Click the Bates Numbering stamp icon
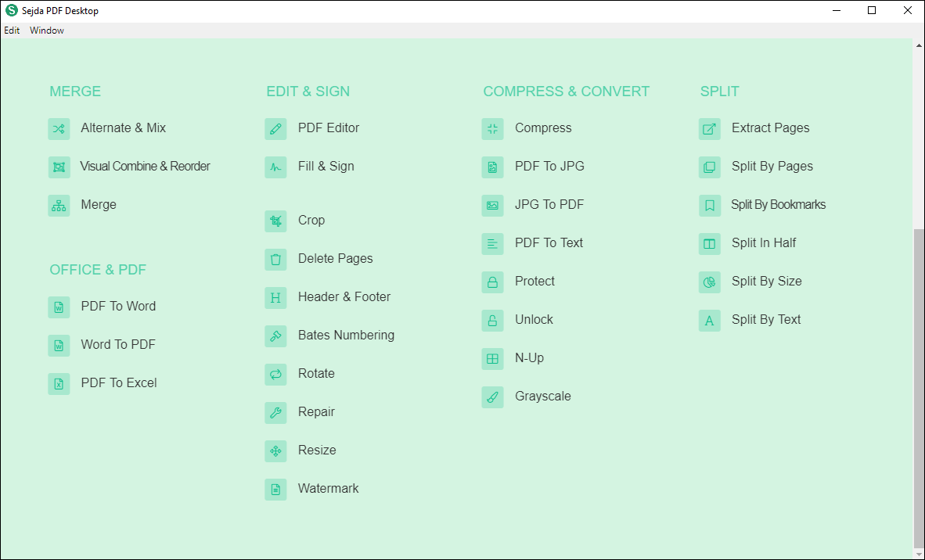The image size is (925, 560). click(275, 336)
